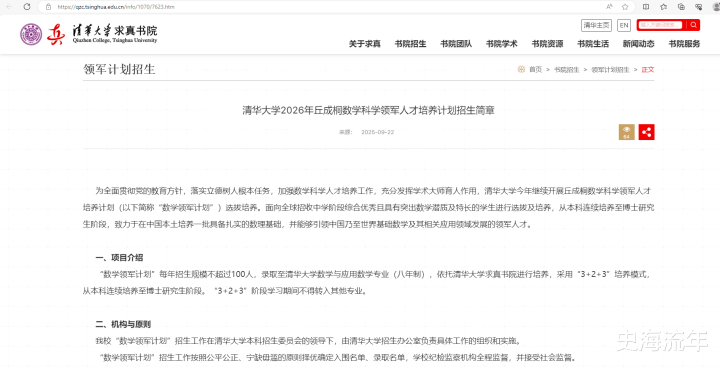Click the browser back arrow
Viewport: 720px width, 367px height.
tap(10, 7)
